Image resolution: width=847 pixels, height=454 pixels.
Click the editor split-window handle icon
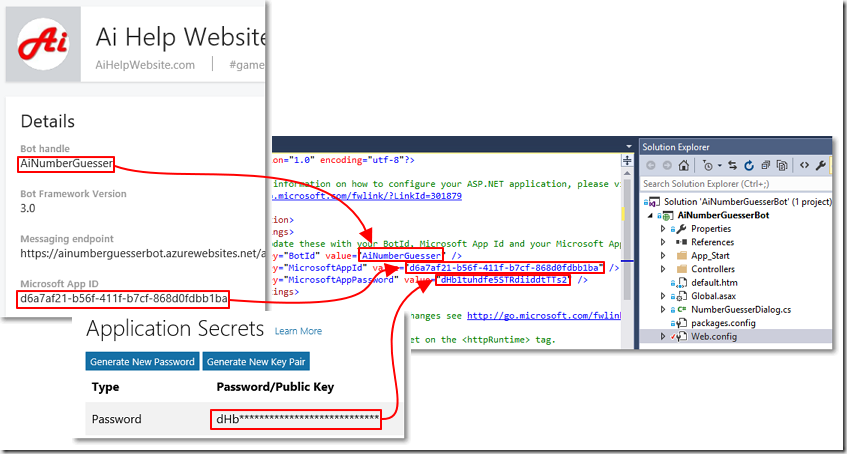[627, 161]
